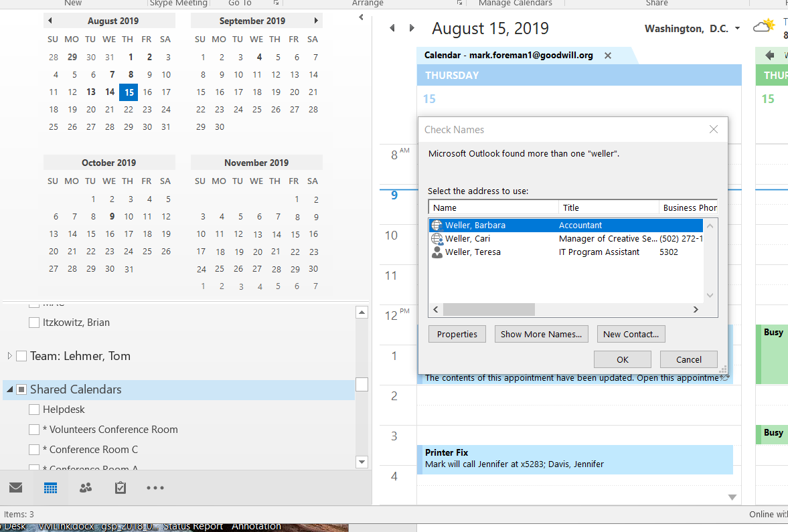Open People view icon

[86, 487]
